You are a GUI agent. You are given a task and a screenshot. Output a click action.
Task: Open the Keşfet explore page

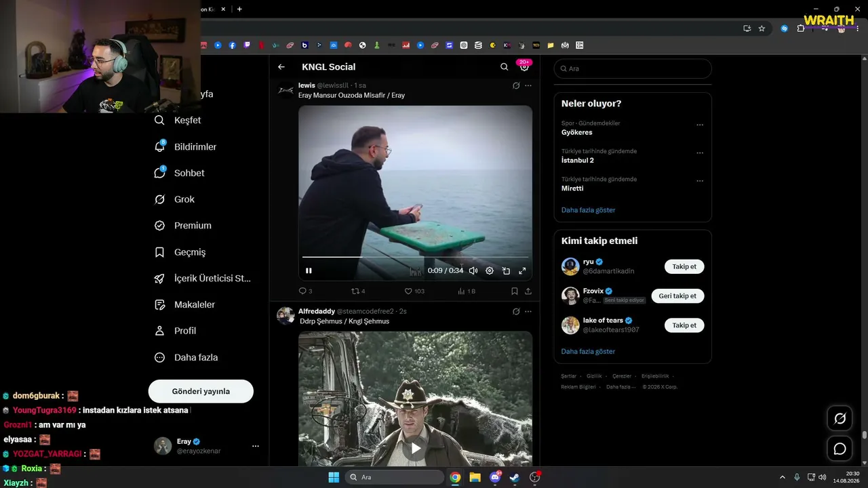click(178, 120)
